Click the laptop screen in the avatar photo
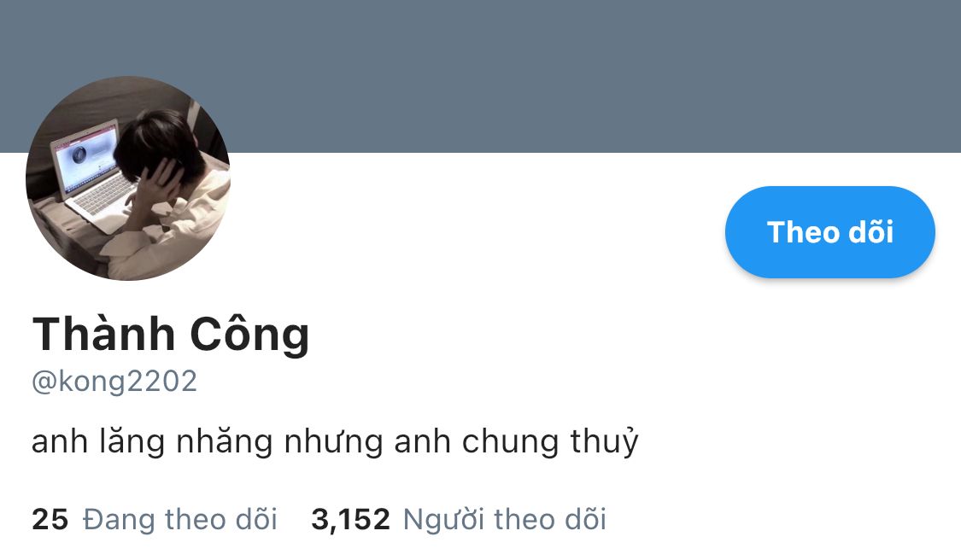 [86, 160]
